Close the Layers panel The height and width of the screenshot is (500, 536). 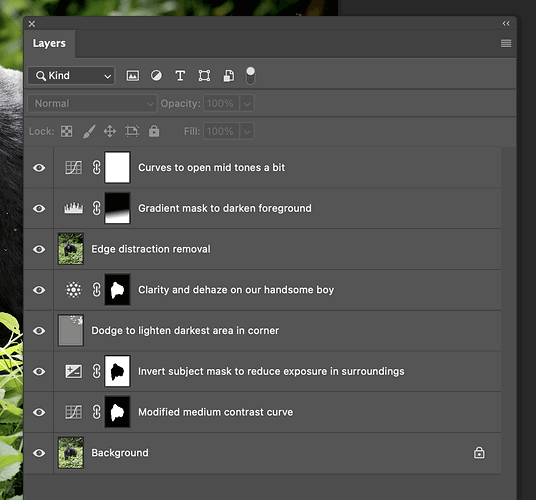[x=32, y=24]
